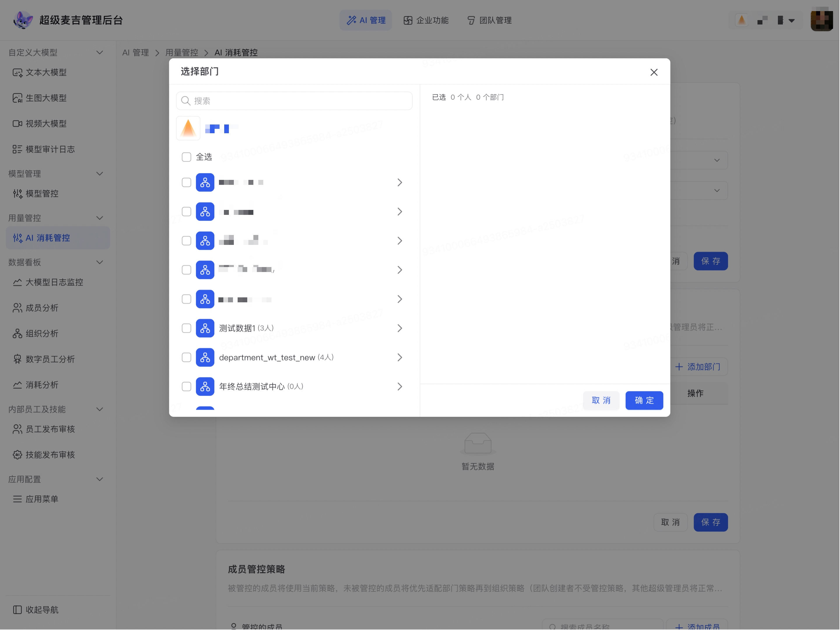Open the 模型管控 sidebar item
The image size is (840, 630).
(x=58, y=194)
